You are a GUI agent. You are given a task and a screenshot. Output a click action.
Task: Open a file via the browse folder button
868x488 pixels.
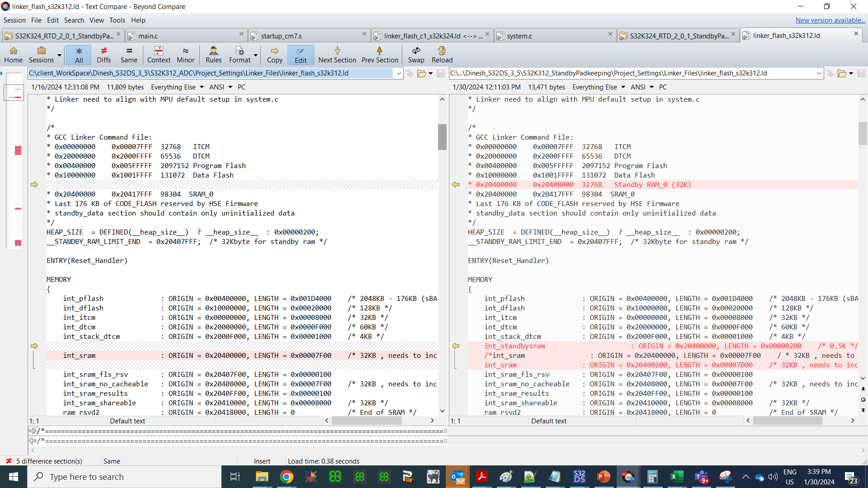422,73
